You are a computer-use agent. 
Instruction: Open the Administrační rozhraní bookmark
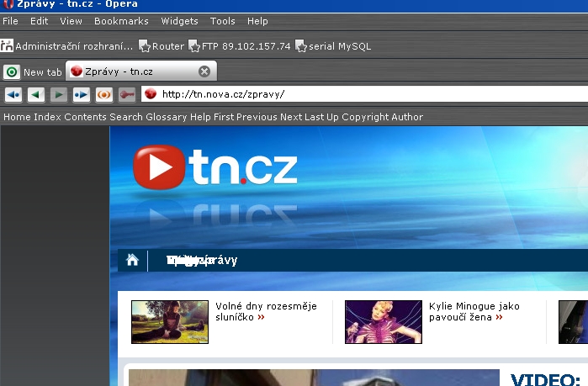66,46
